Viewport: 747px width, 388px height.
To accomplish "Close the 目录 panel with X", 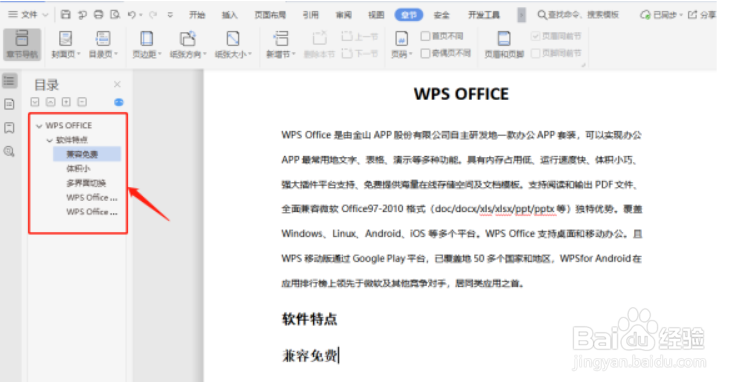I will (117, 84).
